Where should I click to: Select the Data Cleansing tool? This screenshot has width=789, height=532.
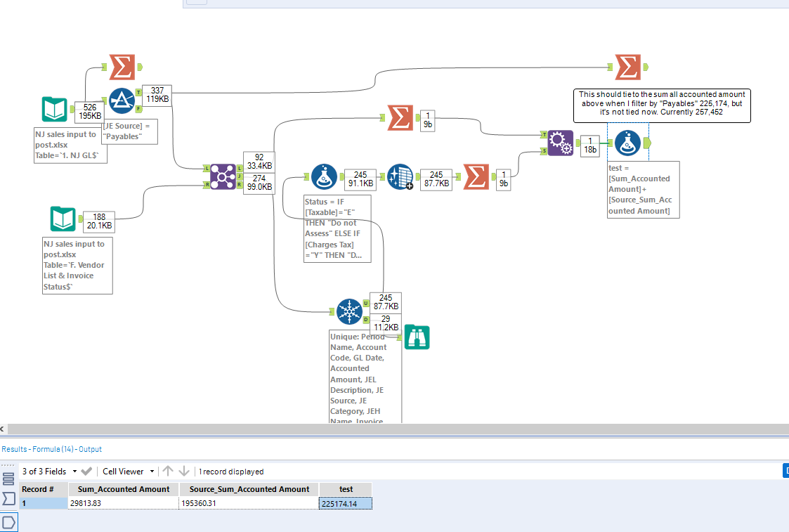click(x=400, y=176)
